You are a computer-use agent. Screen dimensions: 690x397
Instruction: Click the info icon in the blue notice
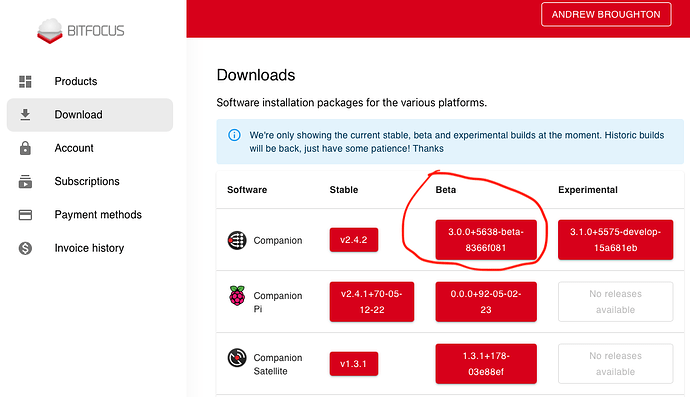[234, 135]
